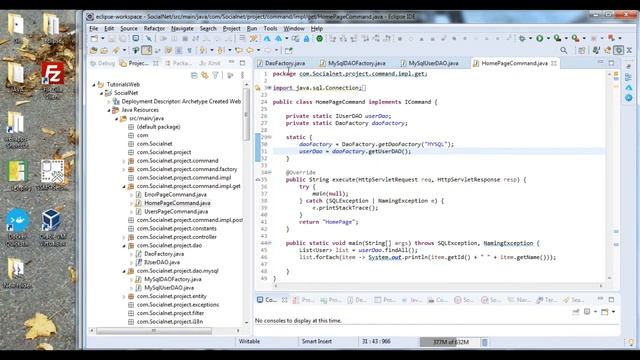
Task: Open the Refactor menu
Action: (x=154, y=29)
